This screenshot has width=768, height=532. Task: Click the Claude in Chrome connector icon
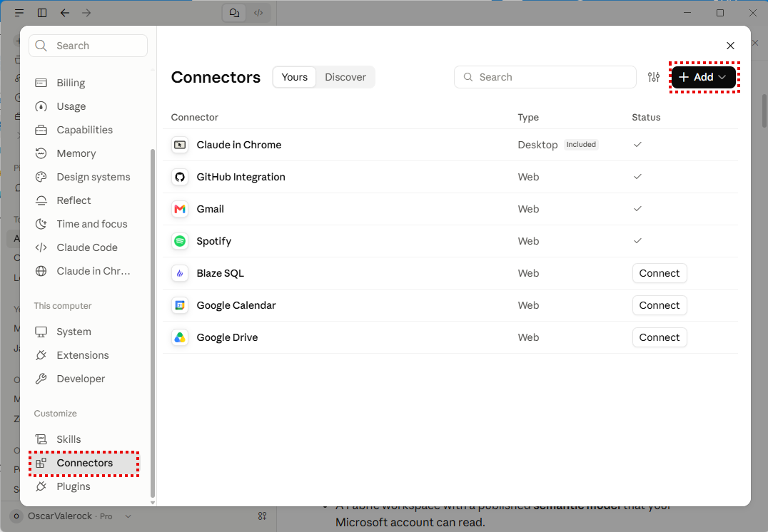click(x=180, y=145)
